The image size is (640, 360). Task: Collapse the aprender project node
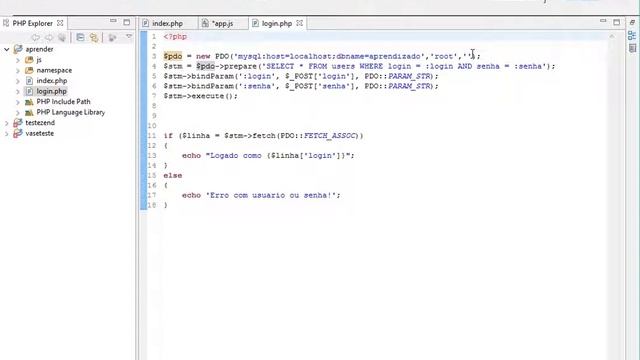click(x=7, y=49)
